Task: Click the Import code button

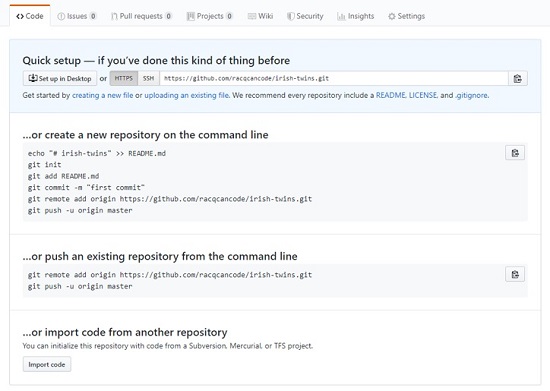Action: (47, 364)
